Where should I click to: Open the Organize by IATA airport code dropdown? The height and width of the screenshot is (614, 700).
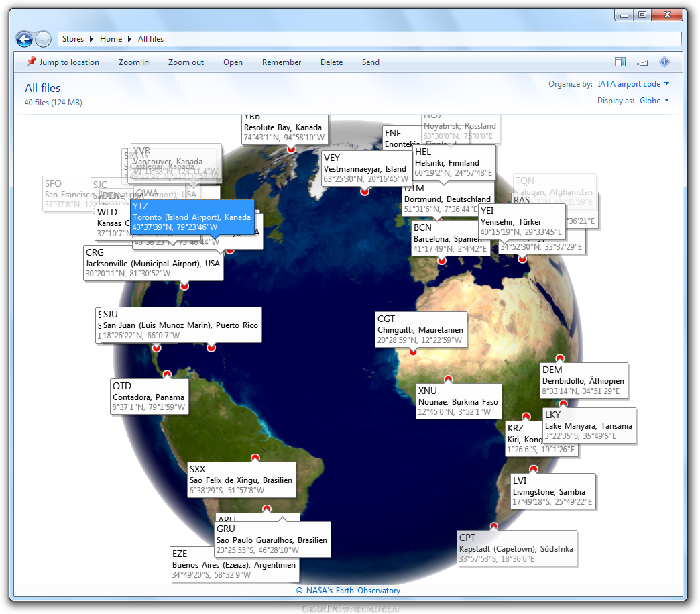(634, 84)
